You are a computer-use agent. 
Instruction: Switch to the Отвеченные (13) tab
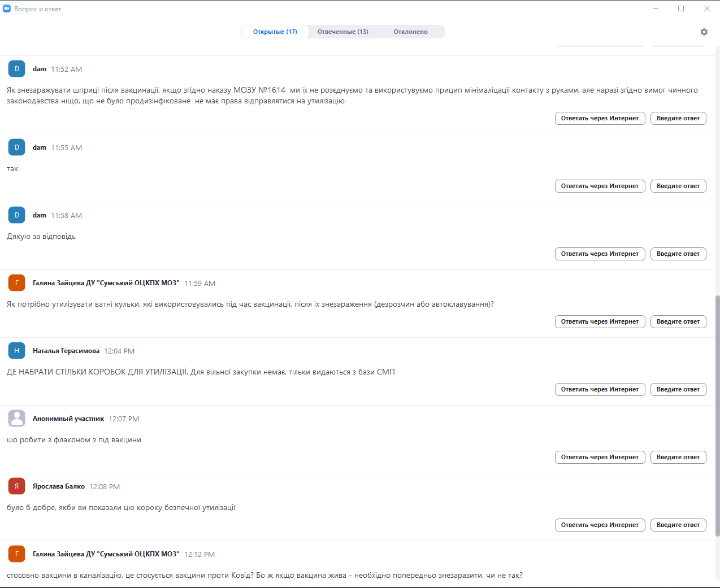click(x=343, y=32)
